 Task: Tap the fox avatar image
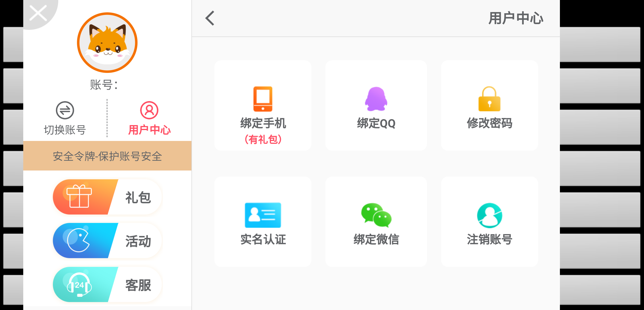(x=107, y=42)
